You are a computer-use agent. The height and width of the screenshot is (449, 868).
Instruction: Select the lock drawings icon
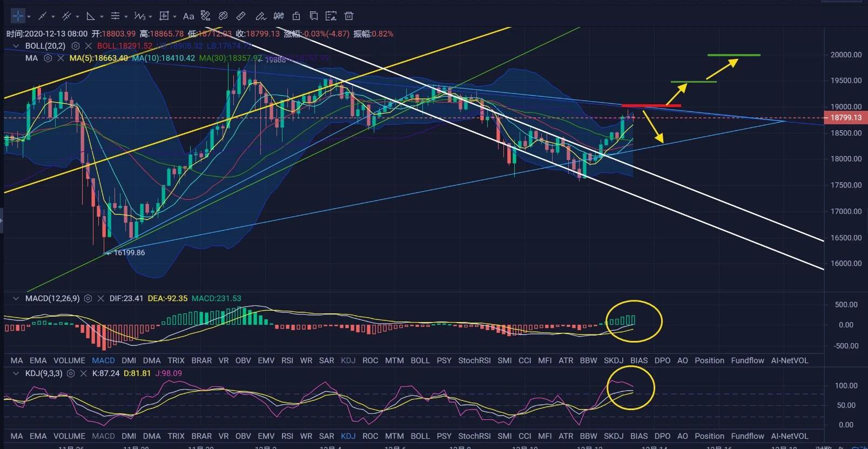coord(296,16)
